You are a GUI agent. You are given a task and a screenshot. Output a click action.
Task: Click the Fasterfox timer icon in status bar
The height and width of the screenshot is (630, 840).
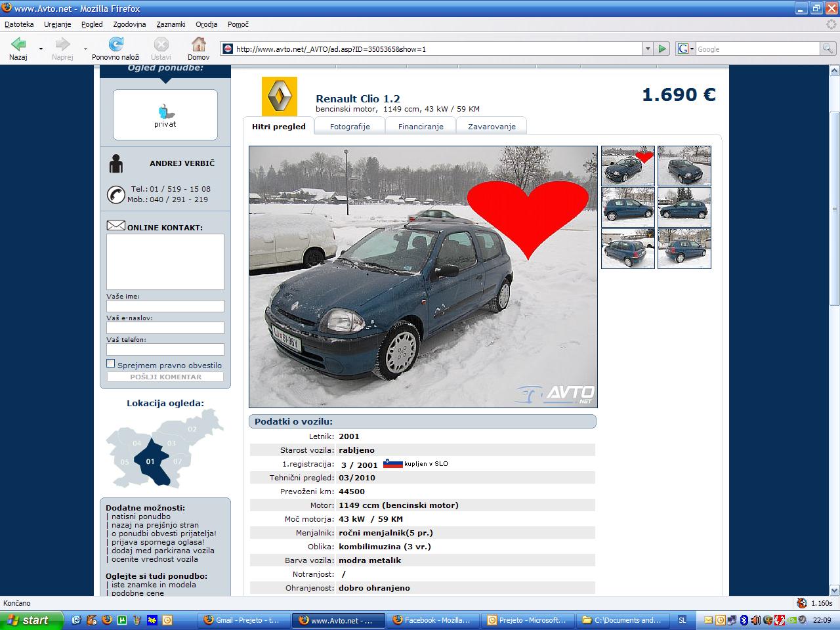801,603
